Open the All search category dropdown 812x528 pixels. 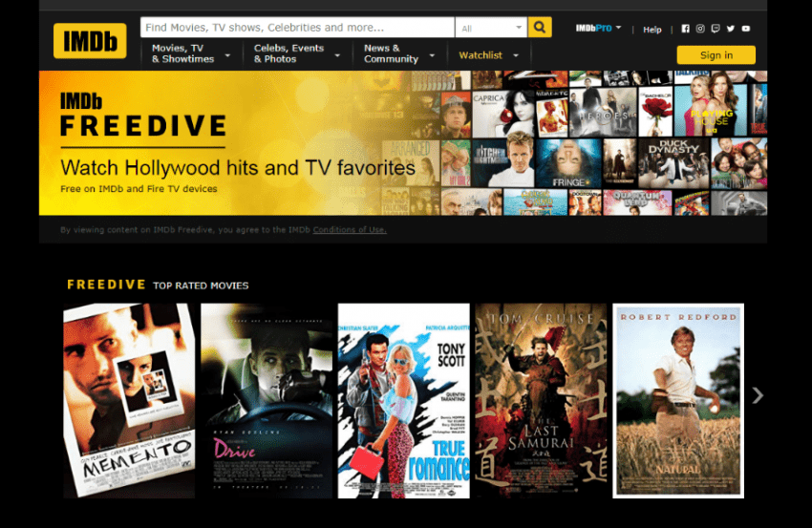[x=491, y=28]
